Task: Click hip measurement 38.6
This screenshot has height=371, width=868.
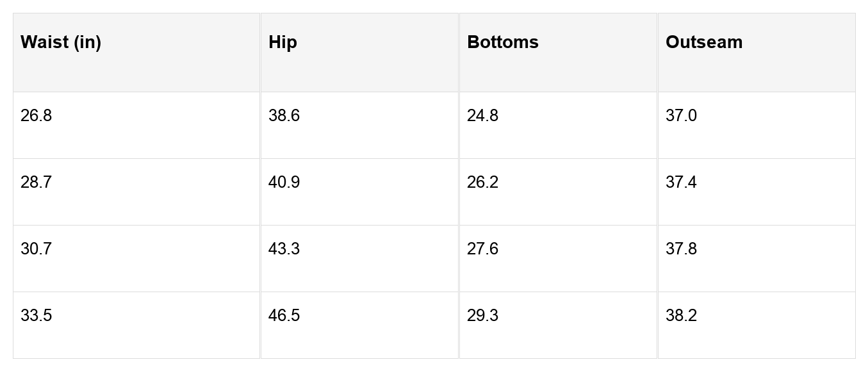Action: 359,125
